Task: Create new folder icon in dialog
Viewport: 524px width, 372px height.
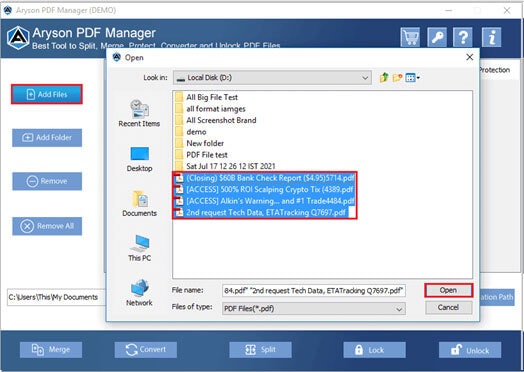Action: tap(397, 78)
